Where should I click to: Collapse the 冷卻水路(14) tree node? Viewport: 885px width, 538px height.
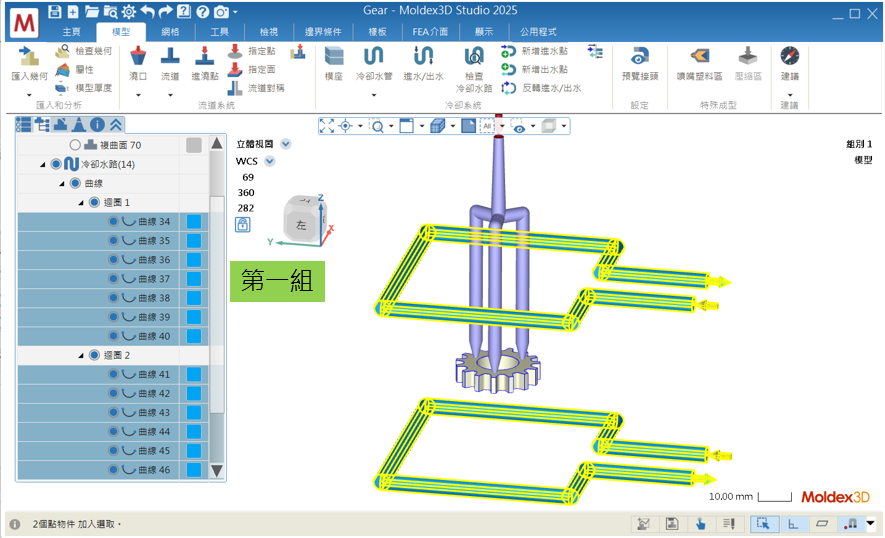click(42, 164)
